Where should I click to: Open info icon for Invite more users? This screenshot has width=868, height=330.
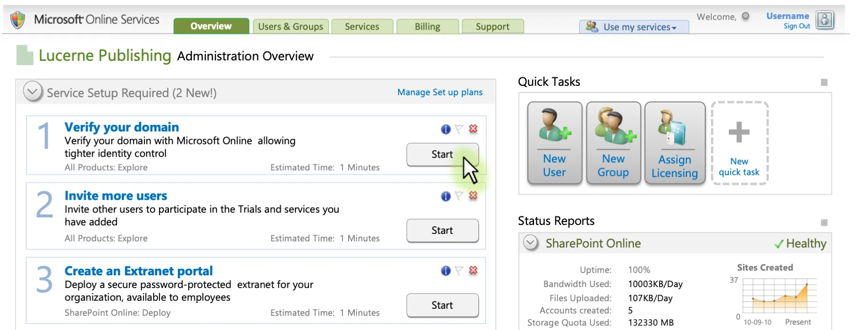(445, 196)
